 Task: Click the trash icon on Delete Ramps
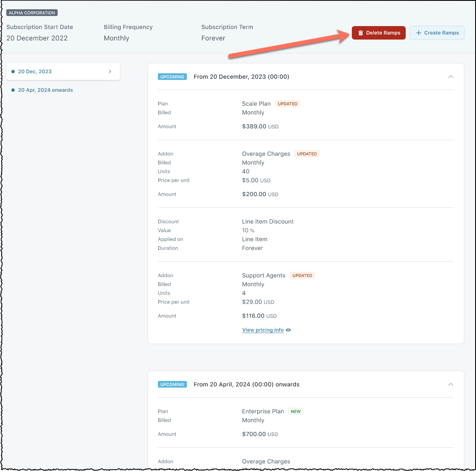click(x=361, y=33)
